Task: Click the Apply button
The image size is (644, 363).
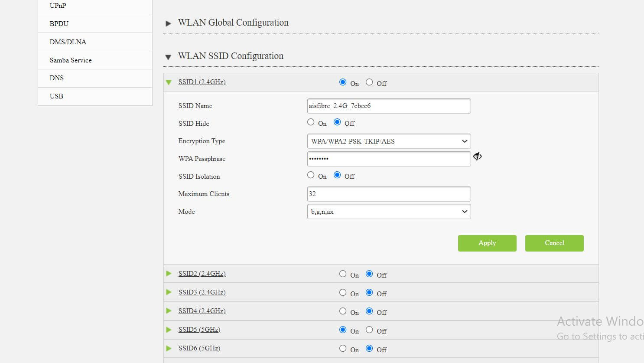Action: pos(487,243)
